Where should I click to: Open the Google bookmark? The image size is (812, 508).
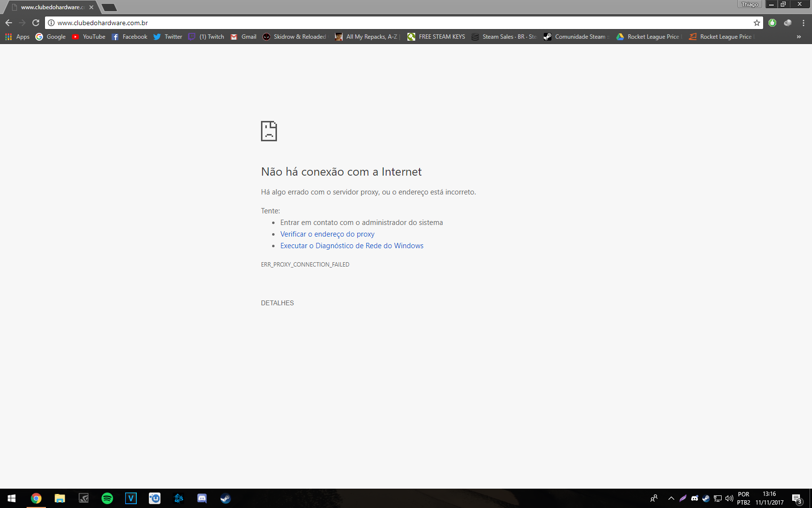(x=50, y=37)
